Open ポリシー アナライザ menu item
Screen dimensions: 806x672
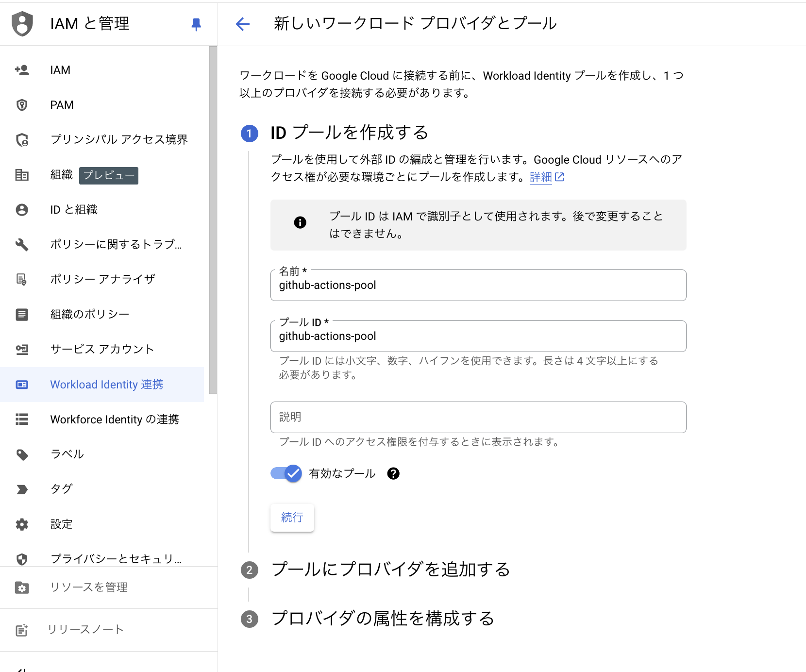[102, 280]
